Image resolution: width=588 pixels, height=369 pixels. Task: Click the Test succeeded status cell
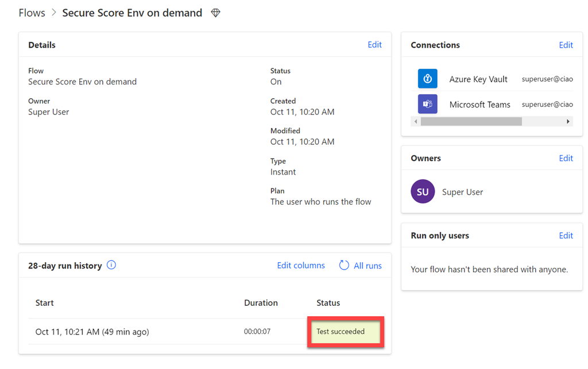tap(345, 332)
